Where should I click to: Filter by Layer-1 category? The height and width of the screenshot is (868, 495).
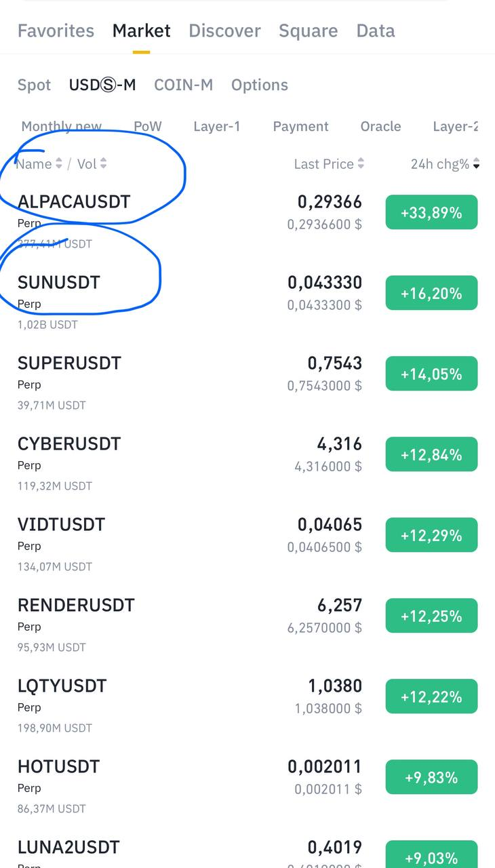(216, 126)
